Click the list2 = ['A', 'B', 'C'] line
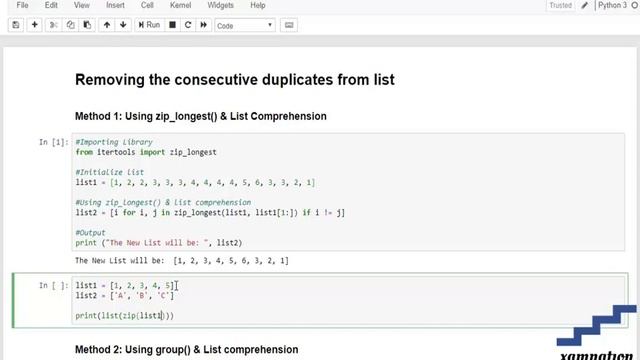The image size is (640, 360). coord(124,296)
